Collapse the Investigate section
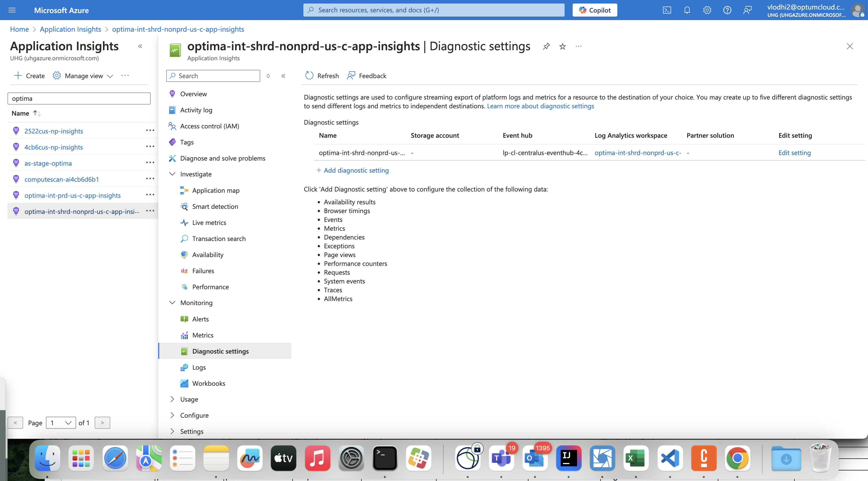The width and height of the screenshot is (868, 481). click(172, 174)
